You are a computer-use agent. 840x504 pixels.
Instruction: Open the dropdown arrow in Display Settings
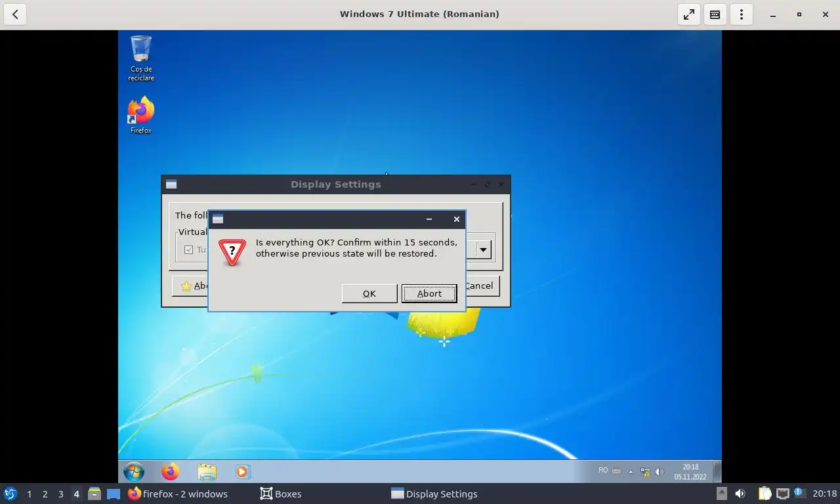484,249
